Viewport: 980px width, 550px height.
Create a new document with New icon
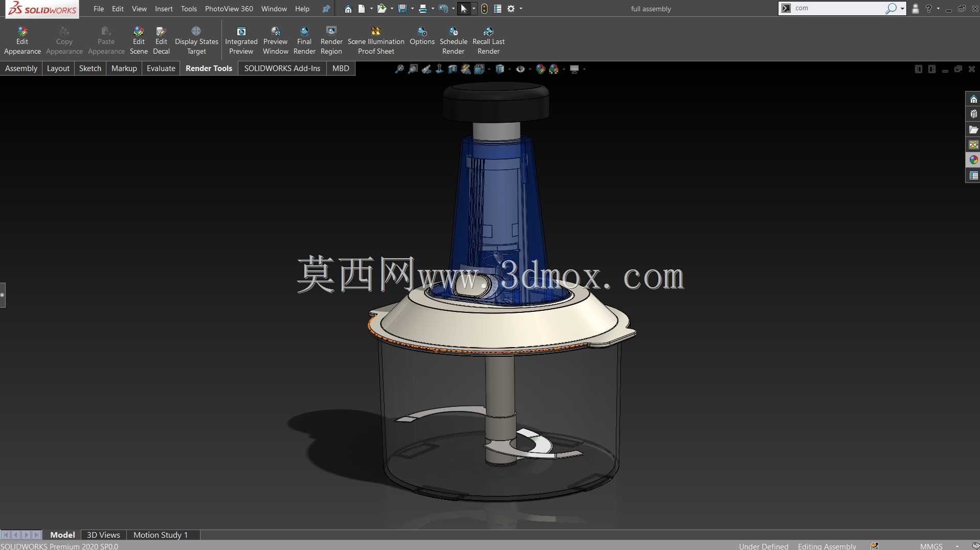point(361,9)
